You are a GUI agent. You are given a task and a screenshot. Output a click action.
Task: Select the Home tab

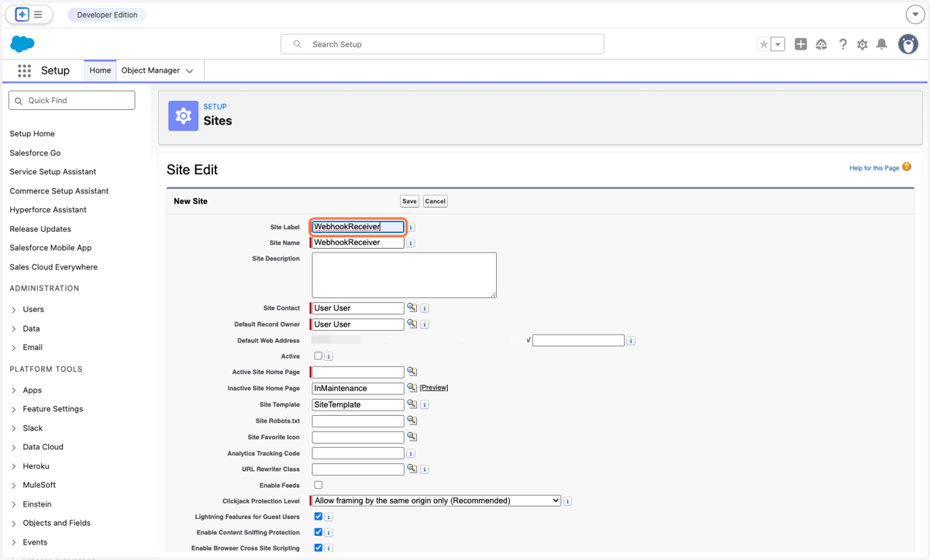click(100, 70)
